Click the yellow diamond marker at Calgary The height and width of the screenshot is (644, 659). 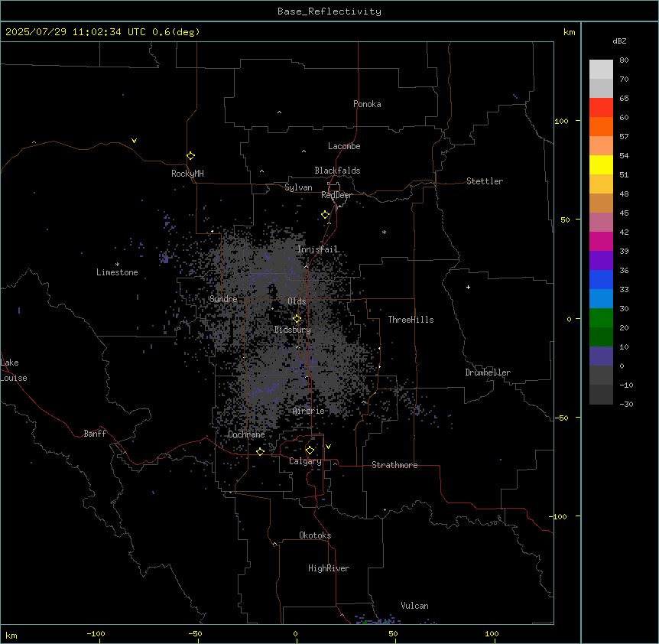pos(310,450)
